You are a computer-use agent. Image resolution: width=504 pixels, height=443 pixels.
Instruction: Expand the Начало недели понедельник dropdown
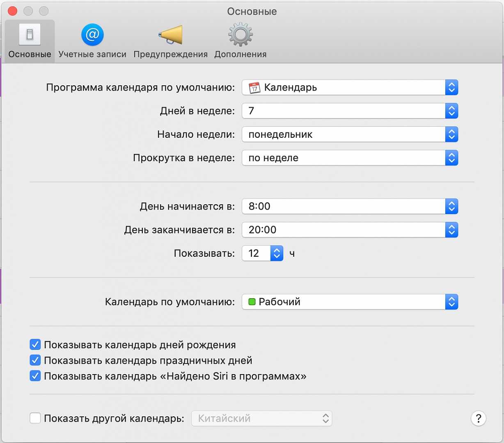point(350,134)
